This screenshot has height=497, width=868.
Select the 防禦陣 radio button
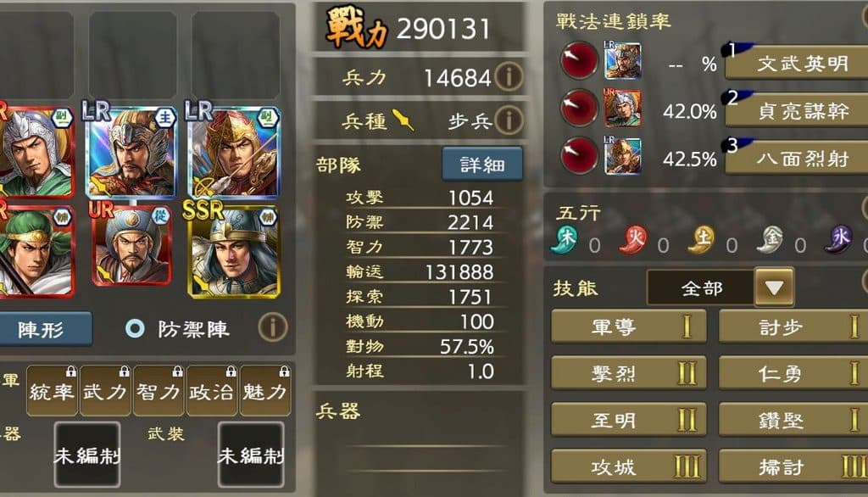[135, 328]
